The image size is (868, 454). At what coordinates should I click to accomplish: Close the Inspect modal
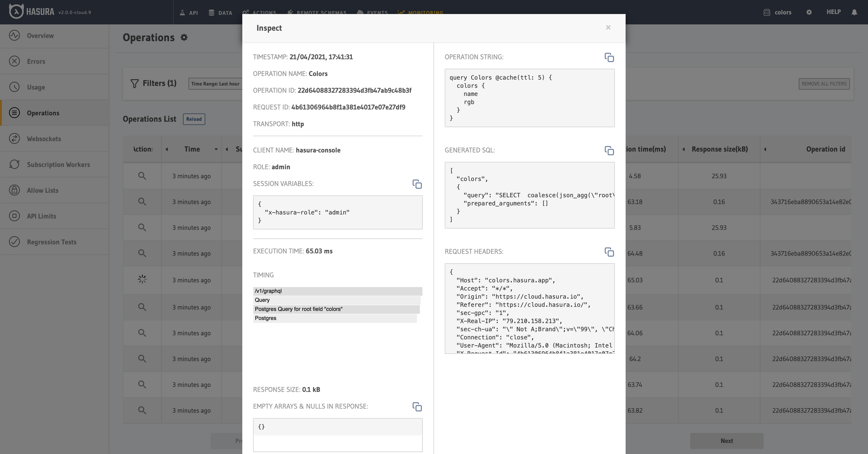[x=608, y=27]
